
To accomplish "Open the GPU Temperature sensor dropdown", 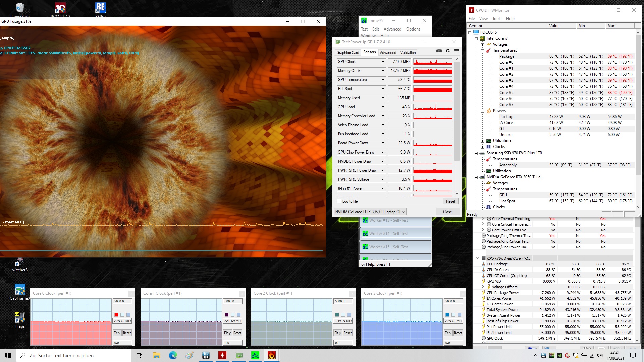I will 382,80.
